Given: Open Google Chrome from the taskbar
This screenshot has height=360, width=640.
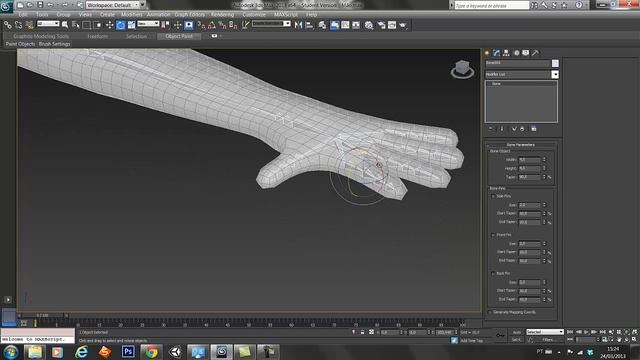Looking at the screenshot, I should point(151,351).
